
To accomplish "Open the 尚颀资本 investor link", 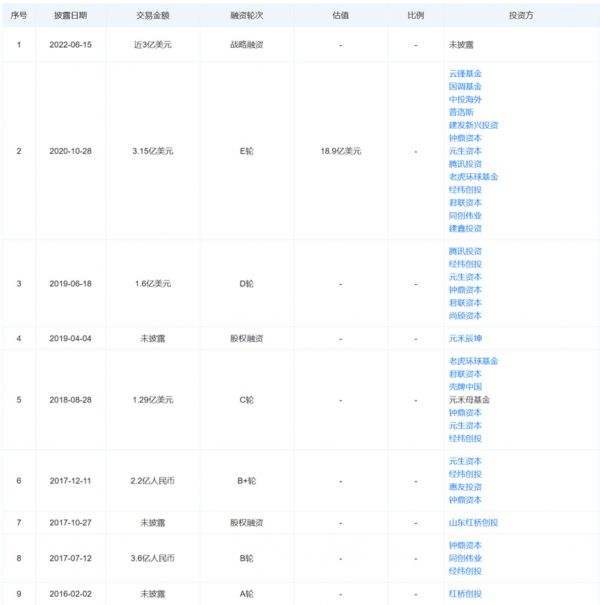I will pyautogui.click(x=465, y=315).
